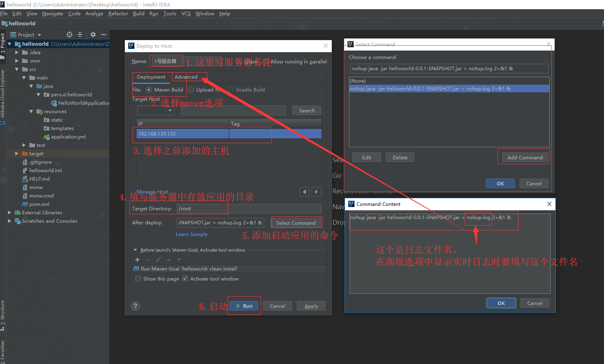Open the Favorites sidebar tab
The image size is (604, 364).
coord(3,352)
